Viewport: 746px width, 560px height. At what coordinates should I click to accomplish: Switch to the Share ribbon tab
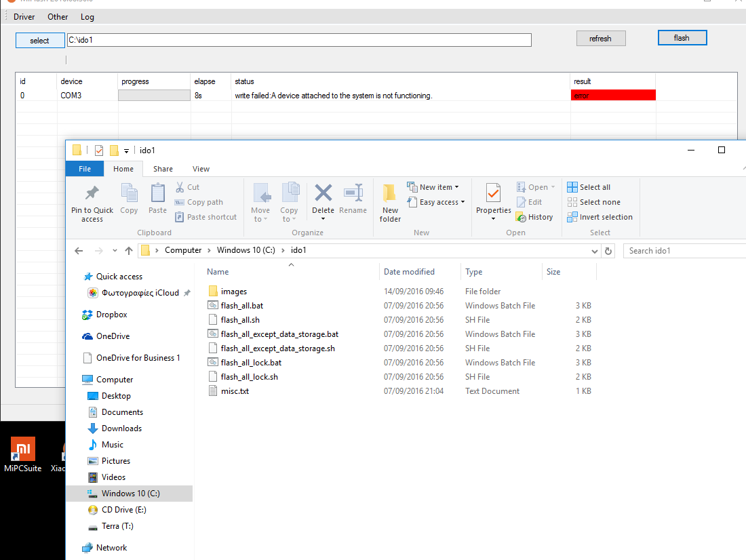(x=163, y=169)
